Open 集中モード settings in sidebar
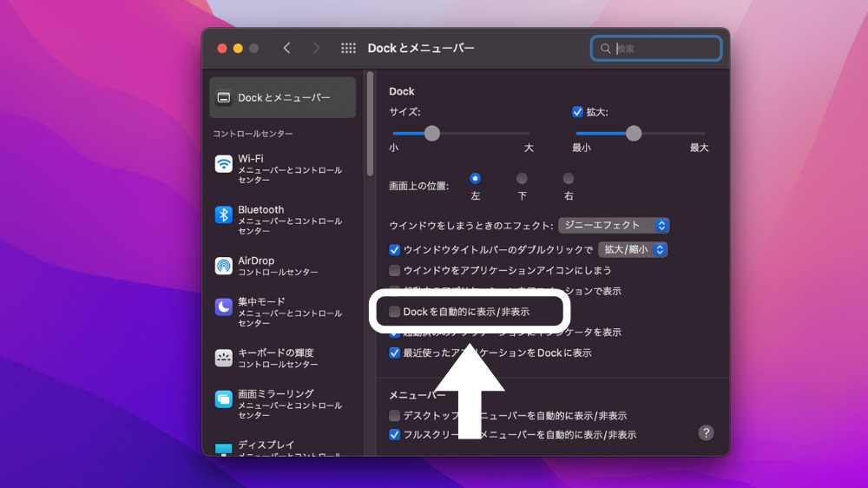Screen dimensions: 868x488 tap(282, 312)
